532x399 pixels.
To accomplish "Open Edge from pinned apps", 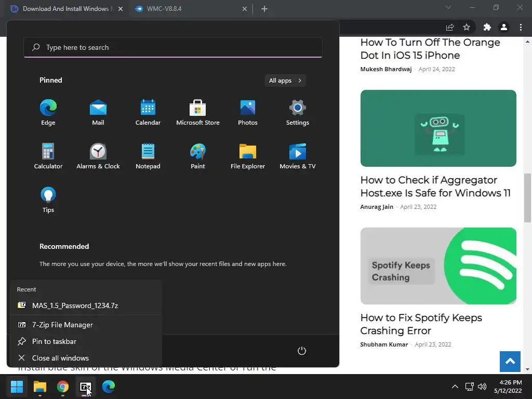I will pos(48,113).
